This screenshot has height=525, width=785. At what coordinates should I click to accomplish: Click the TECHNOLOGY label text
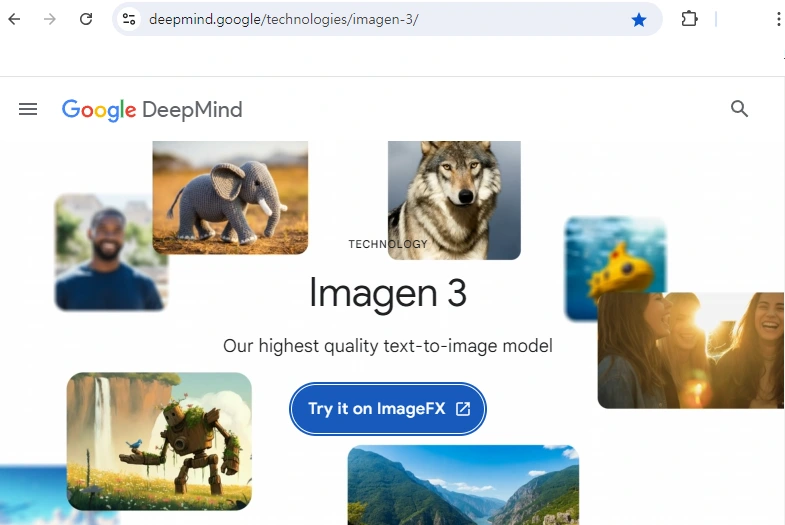click(x=388, y=244)
